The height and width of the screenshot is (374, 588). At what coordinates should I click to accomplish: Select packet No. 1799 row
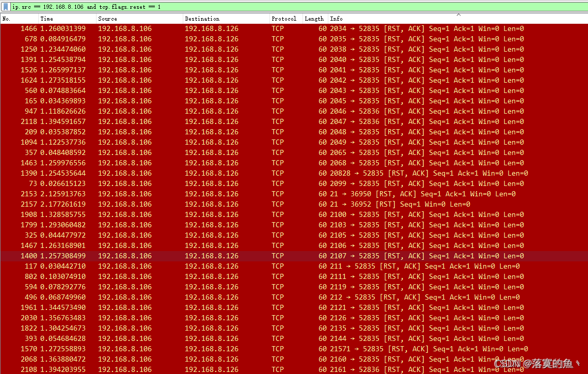point(294,225)
